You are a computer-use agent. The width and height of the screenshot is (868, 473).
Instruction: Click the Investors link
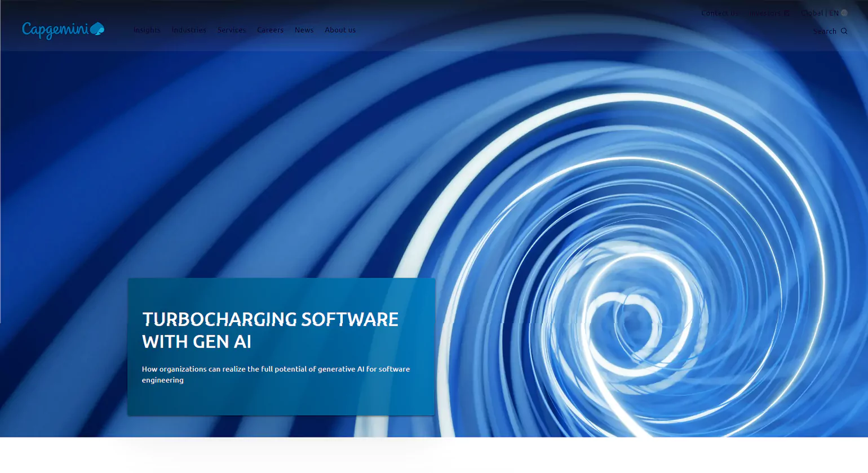tap(765, 13)
